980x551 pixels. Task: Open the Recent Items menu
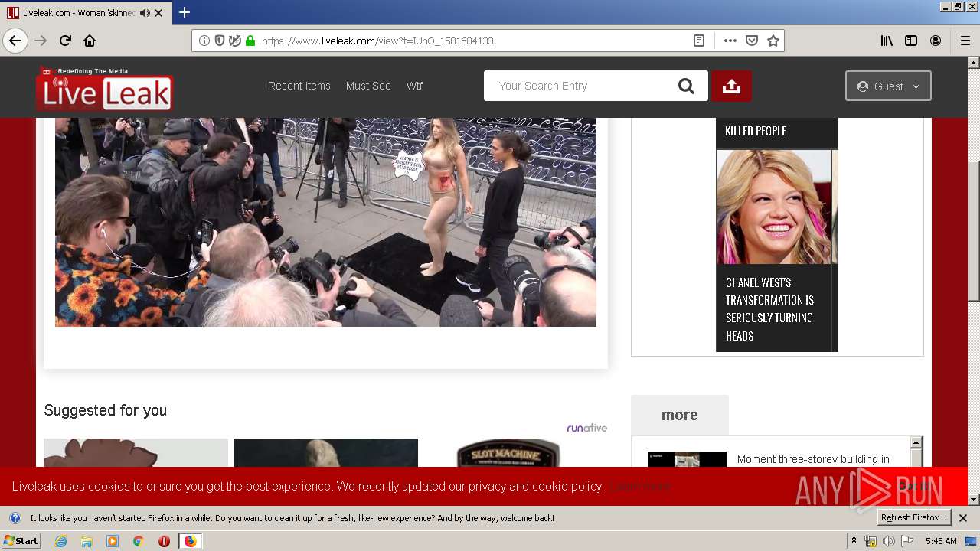click(299, 86)
